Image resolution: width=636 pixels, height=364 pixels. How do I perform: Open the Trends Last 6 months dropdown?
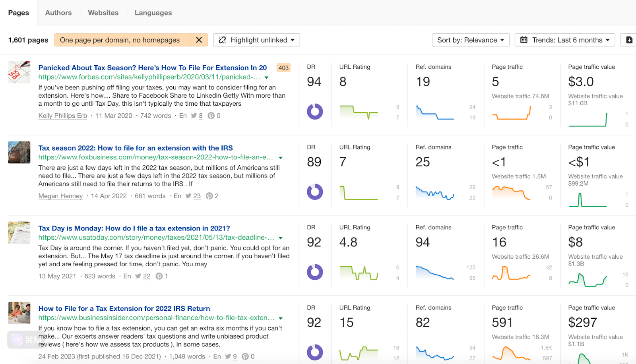(x=565, y=40)
